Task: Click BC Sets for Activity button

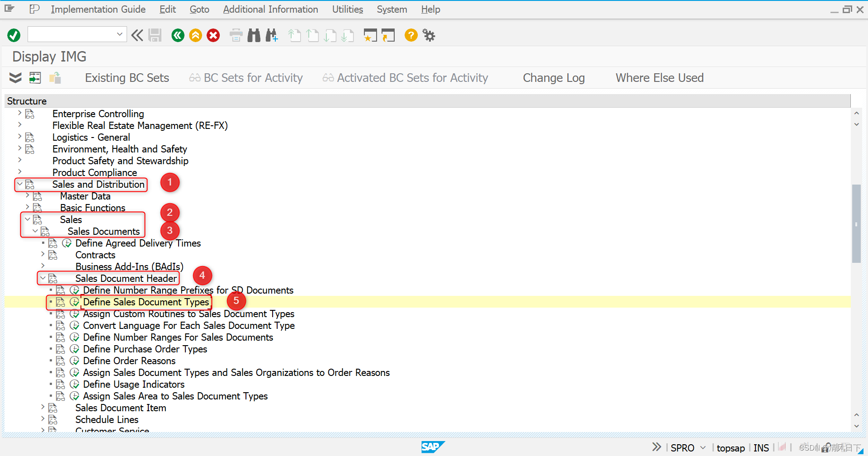Action: (246, 78)
